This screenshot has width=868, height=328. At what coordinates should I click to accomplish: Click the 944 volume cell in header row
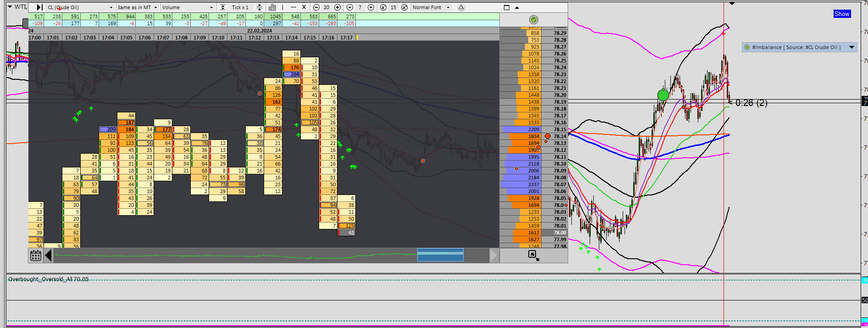(126, 17)
